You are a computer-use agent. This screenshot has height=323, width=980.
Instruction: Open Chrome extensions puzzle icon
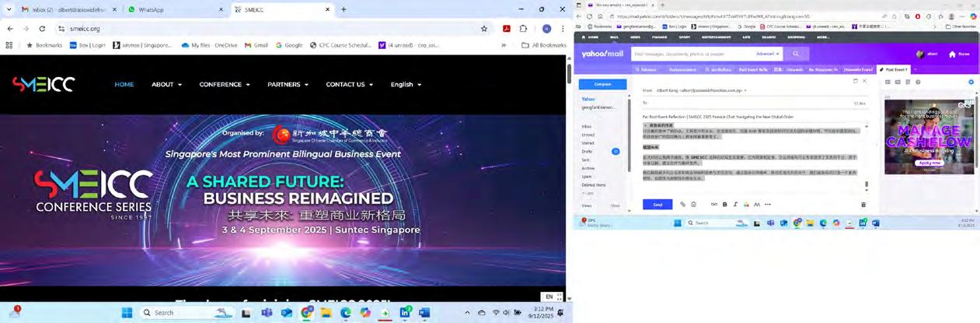523,29
